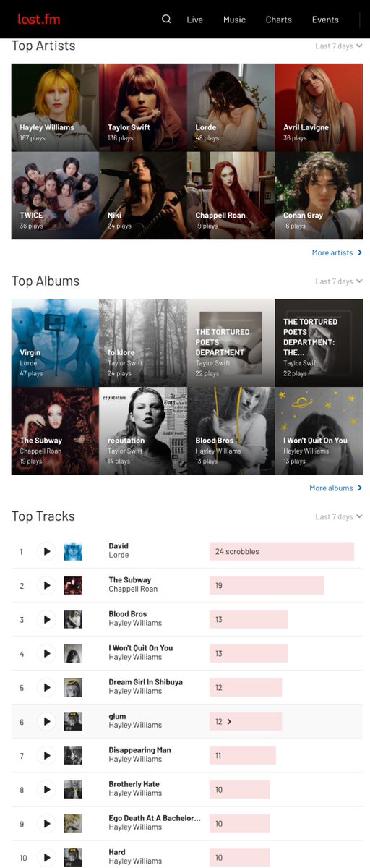The width and height of the screenshot is (370, 868).
Task: Go to the Charts menu
Action: click(x=279, y=20)
